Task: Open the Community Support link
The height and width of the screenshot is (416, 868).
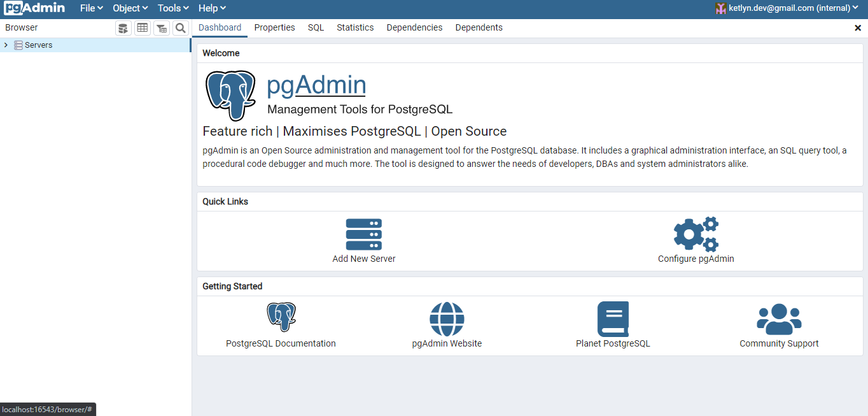Action: click(779, 343)
